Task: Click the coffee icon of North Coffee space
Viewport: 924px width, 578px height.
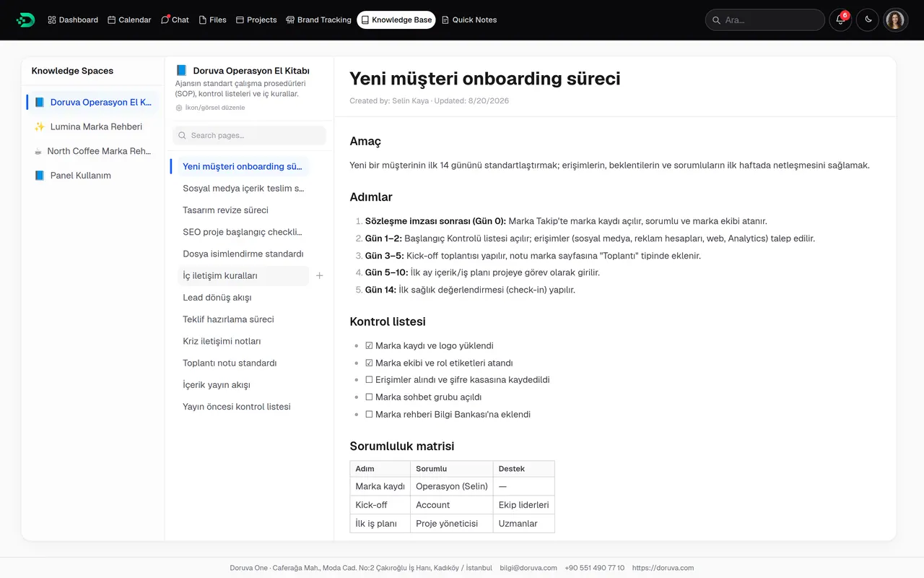Action: [38, 151]
